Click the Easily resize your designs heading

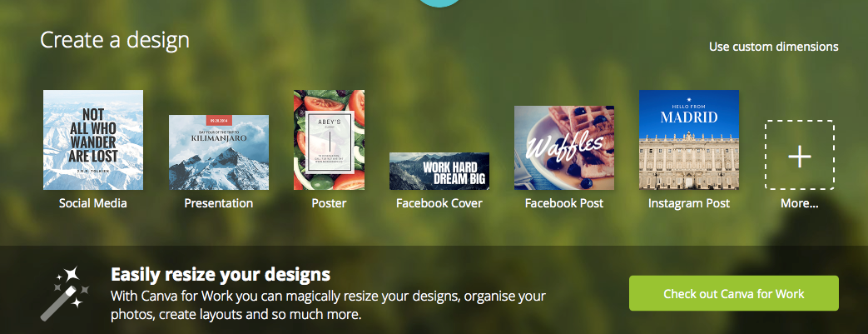click(221, 275)
